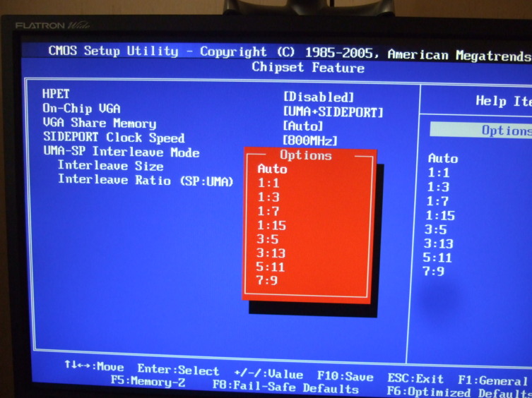Select VGA Share Memory setting

pos(100,123)
